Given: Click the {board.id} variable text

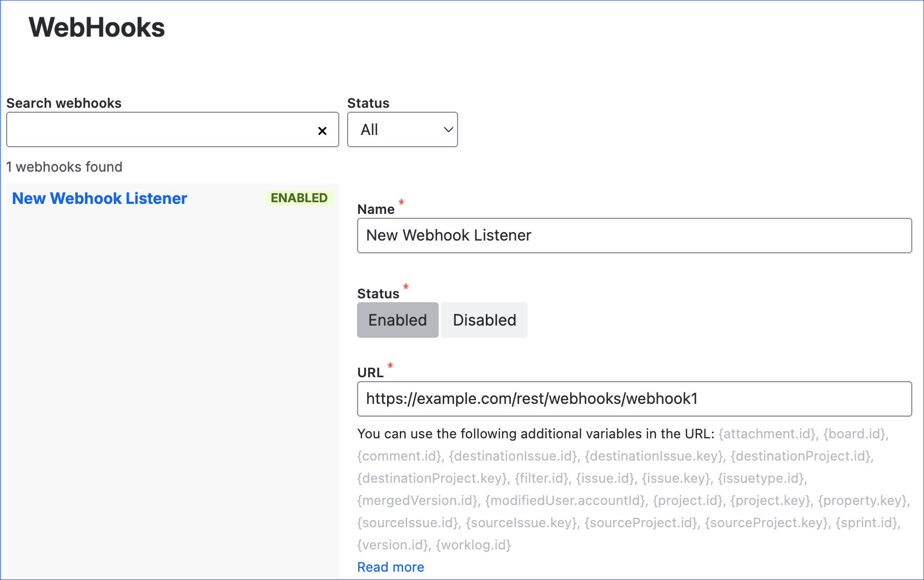Looking at the screenshot, I should pyautogui.click(x=854, y=434).
